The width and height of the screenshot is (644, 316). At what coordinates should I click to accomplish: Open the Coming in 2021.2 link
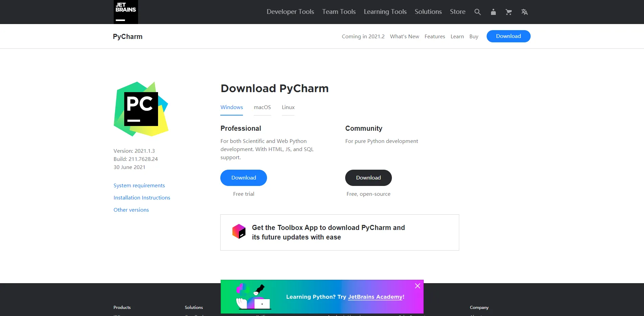click(363, 37)
